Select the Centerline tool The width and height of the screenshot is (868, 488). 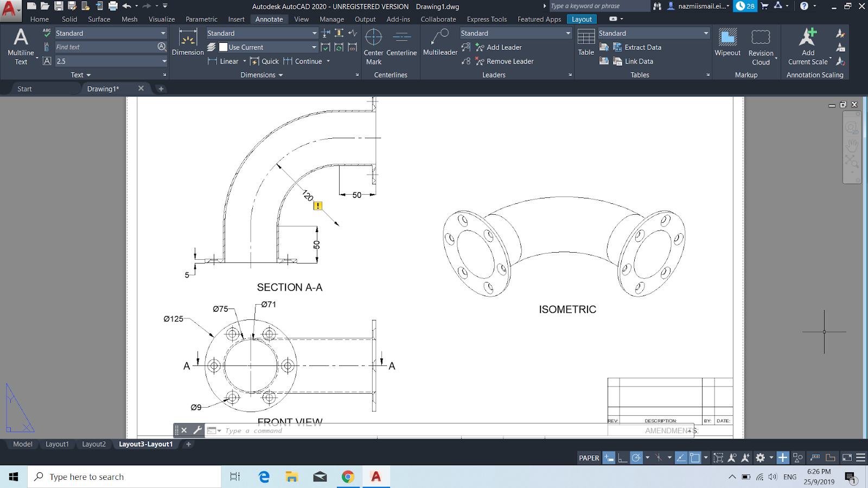pyautogui.click(x=401, y=42)
